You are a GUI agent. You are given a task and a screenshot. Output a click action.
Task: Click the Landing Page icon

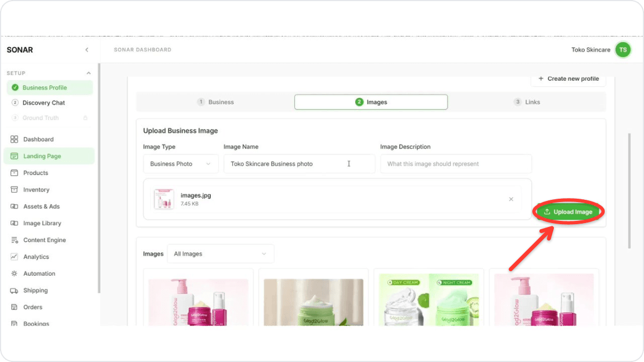pyautogui.click(x=14, y=156)
